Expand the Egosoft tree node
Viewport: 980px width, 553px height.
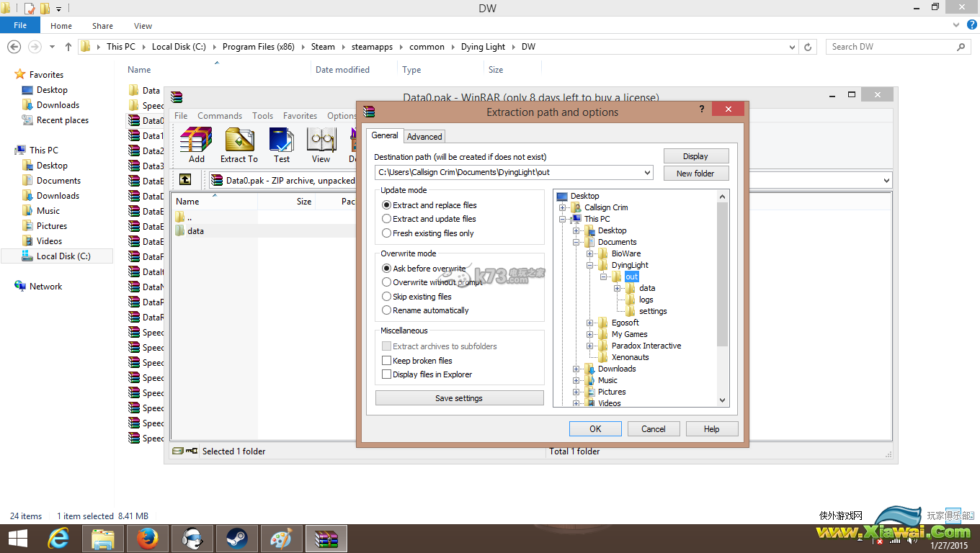[590, 323]
